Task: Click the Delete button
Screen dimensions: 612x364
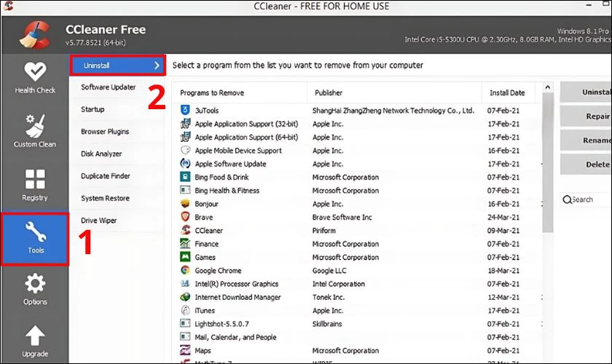Action: (x=586, y=165)
